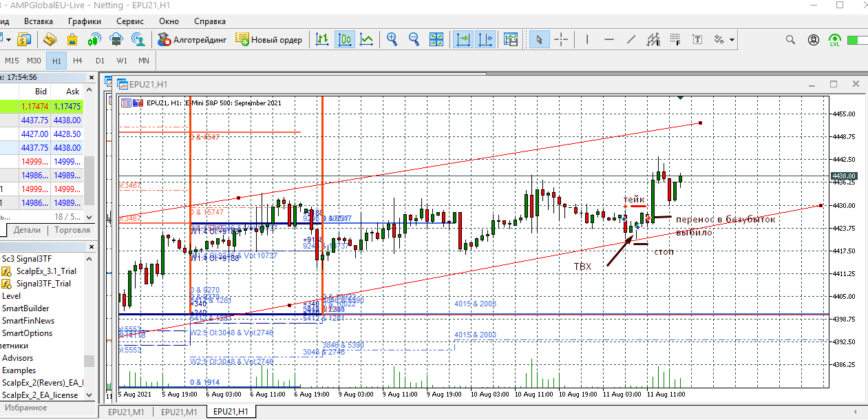Click the 1.17474 bid price cell
The width and height of the screenshot is (868, 420).
click(x=34, y=107)
